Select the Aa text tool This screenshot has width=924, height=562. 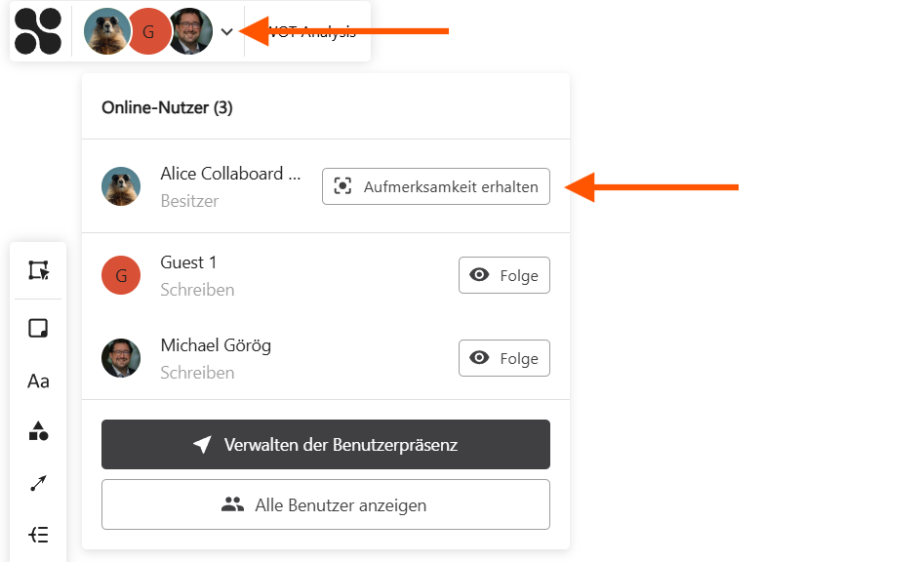pyautogui.click(x=38, y=381)
